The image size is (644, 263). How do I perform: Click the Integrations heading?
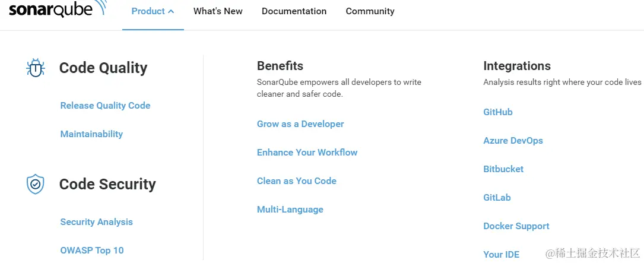coord(517,66)
